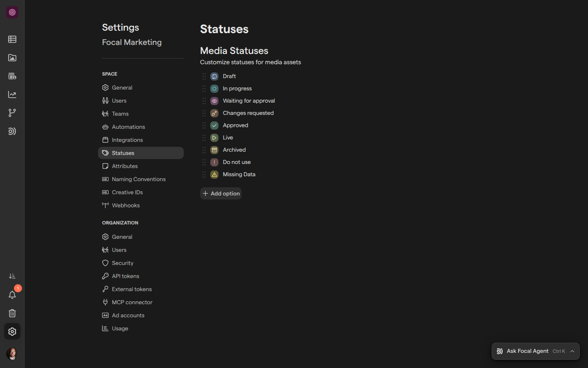
Task: Click the Focal logo at top left
Action: coord(12,12)
